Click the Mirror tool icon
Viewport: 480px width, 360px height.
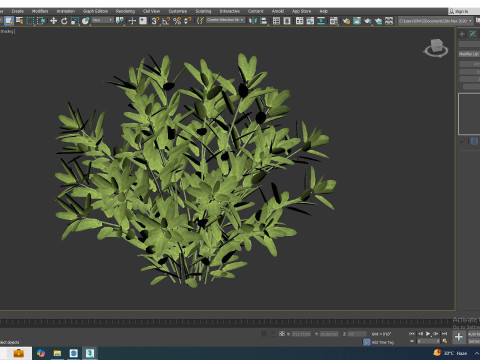[x=253, y=21]
